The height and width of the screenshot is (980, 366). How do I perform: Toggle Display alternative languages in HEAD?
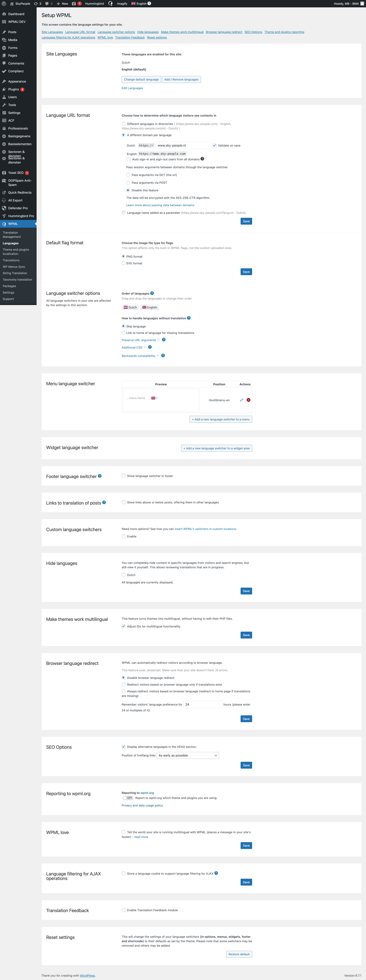(x=123, y=747)
